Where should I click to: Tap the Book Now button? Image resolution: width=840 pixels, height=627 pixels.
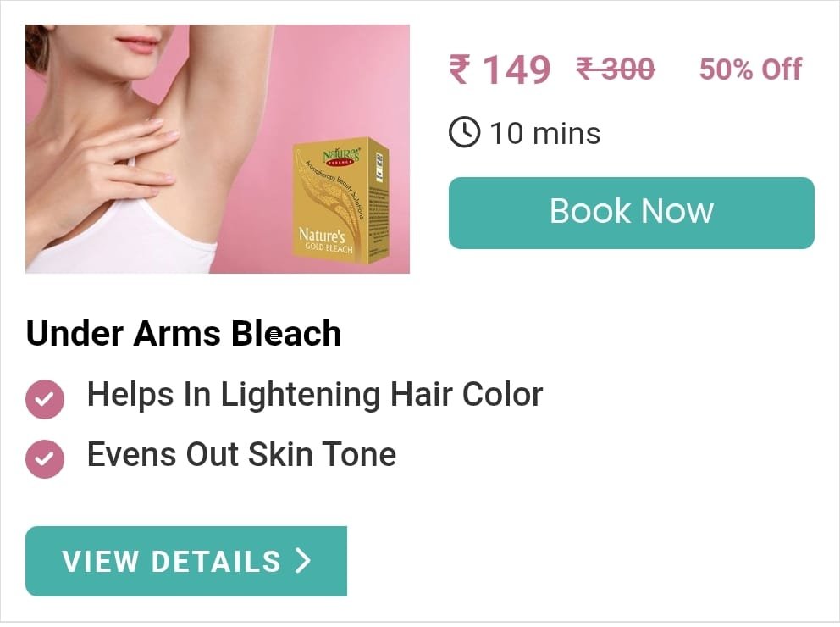tap(631, 213)
